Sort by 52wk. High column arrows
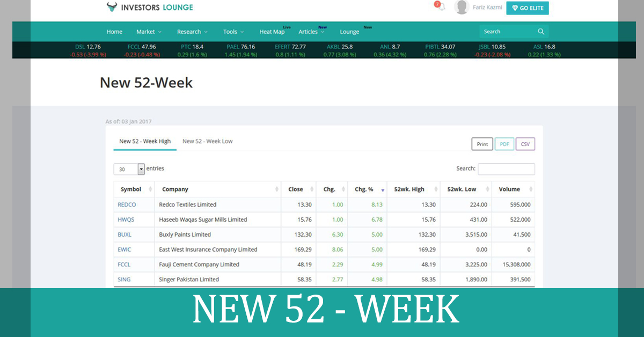 [436, 189]
